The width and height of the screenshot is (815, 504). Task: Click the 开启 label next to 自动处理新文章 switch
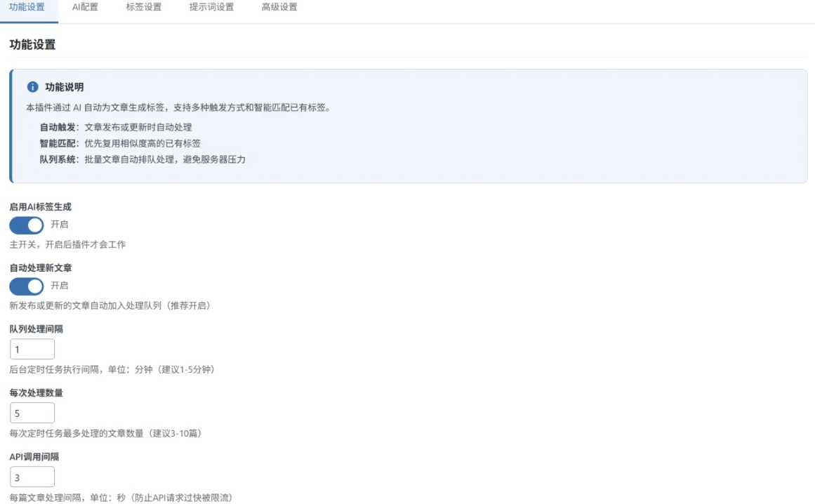[x=60, y=286]
